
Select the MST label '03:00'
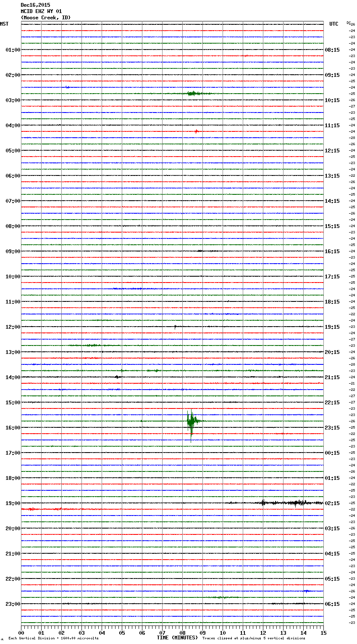click(13, 100)
